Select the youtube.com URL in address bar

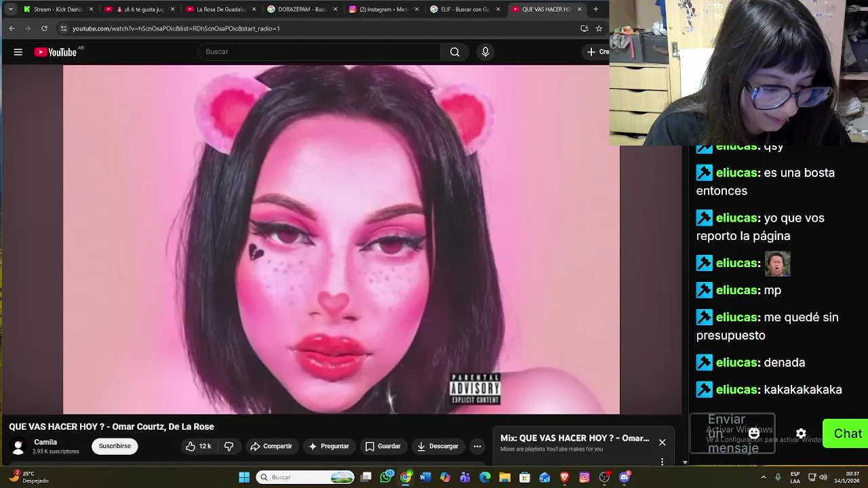tap(176, 28)
